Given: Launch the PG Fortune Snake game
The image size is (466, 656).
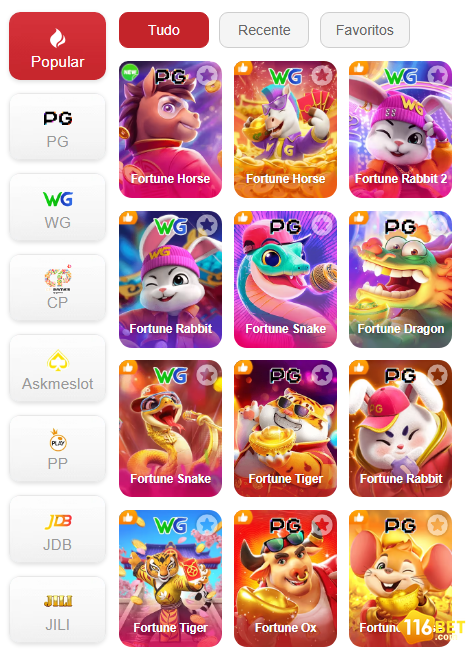Looking at the screenshot, I should point(285,279).
